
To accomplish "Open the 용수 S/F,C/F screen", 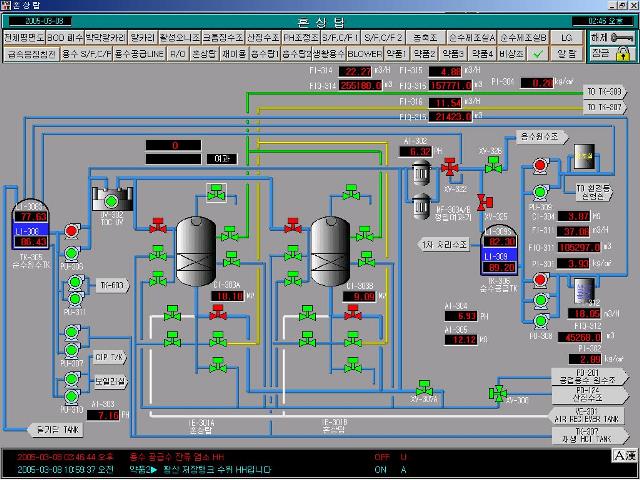I will 87,53.
